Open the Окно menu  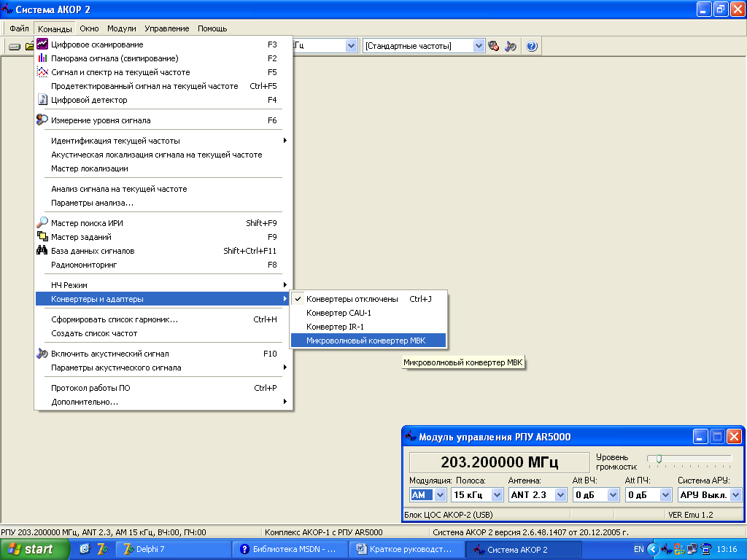point(89,28)
